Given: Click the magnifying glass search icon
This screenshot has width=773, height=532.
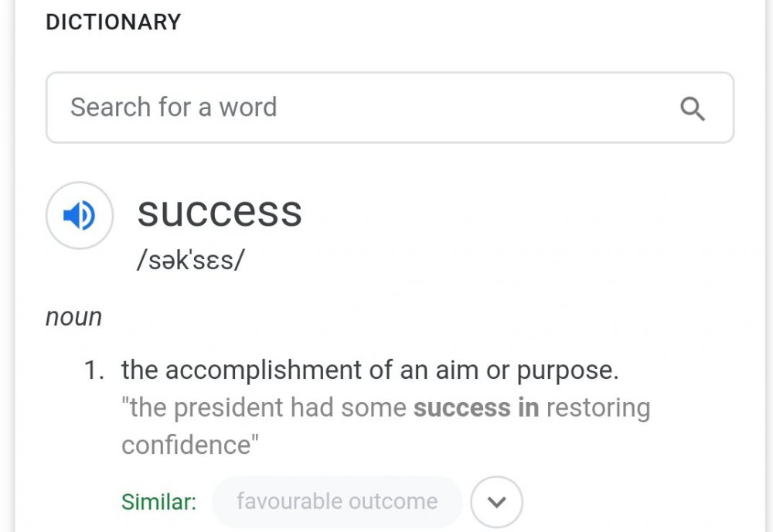Looking at the screenshot, I should coord(693,109).
